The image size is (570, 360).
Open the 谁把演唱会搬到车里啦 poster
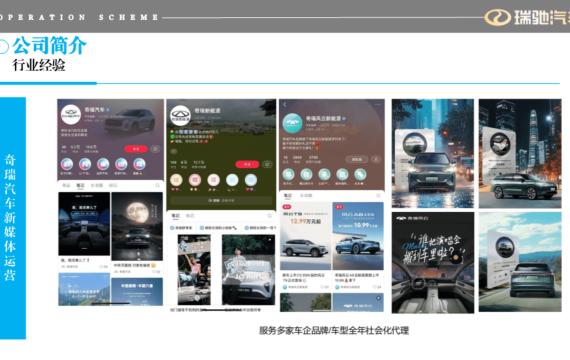click(x=433, y=263)
